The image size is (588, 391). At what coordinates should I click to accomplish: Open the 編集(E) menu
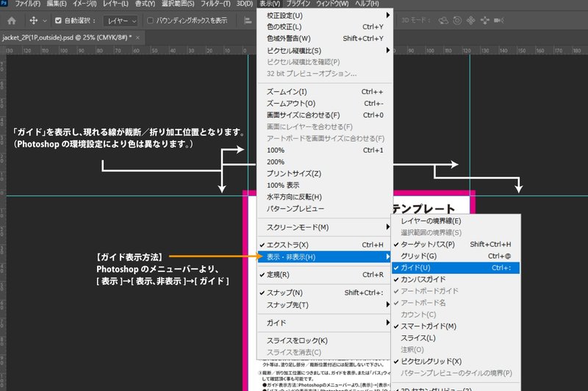pyautogui.click(x=57, y=4)
